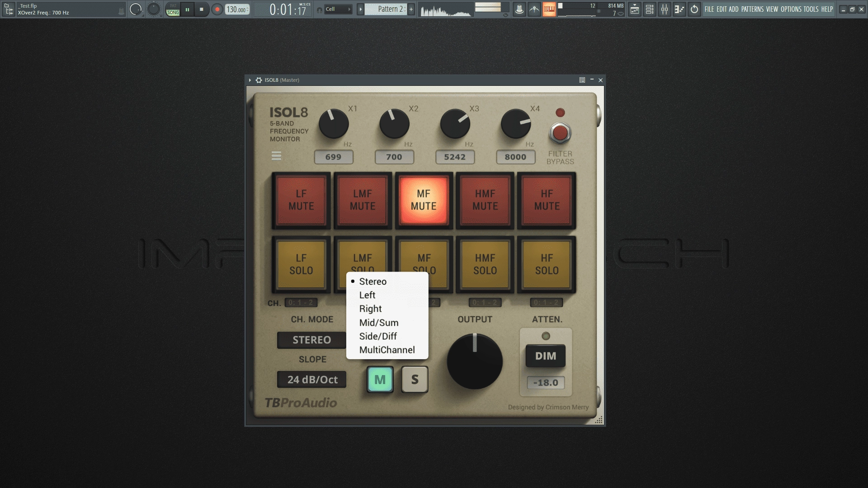Expand plugin options arrow in ISOL8 title bar

pos(250,80)
